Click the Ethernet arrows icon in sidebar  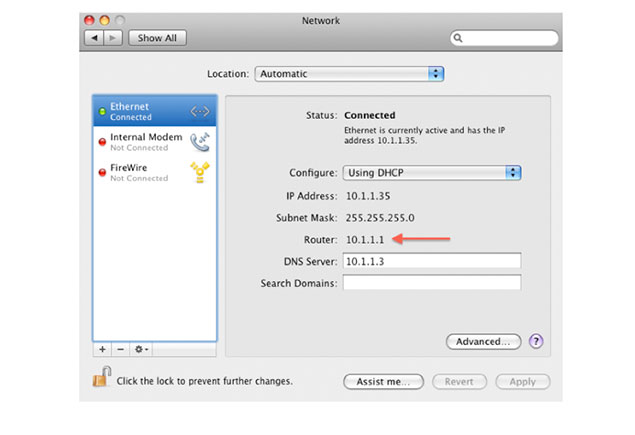click(200, 111)
